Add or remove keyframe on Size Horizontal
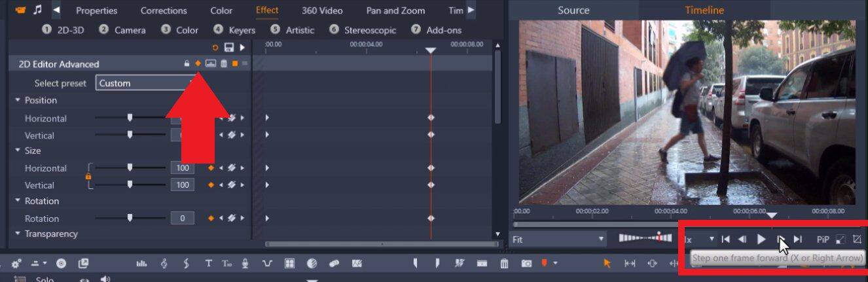868x282 pixels. [232, 168]
